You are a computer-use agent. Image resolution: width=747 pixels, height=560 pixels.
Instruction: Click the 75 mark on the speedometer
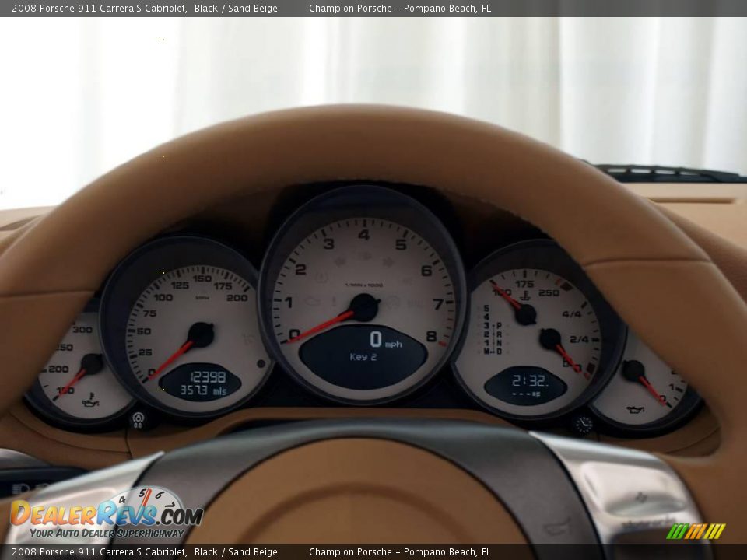(x=149, y=313)
